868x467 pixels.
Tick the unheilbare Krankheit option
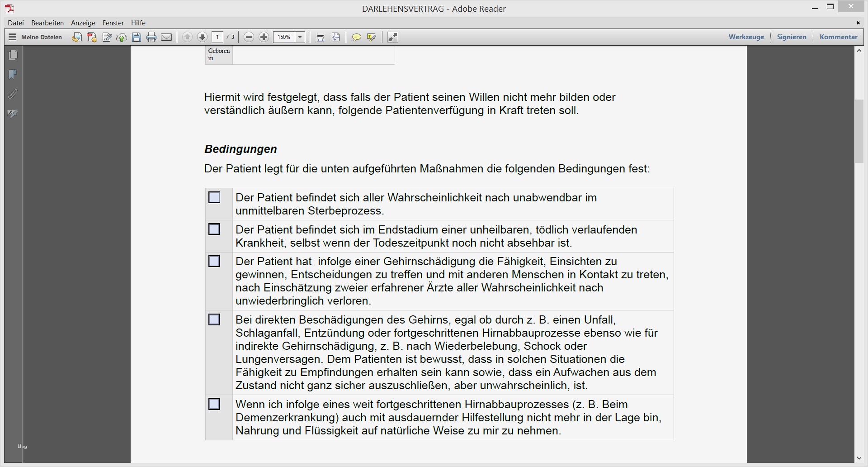(x=214, y=229)
